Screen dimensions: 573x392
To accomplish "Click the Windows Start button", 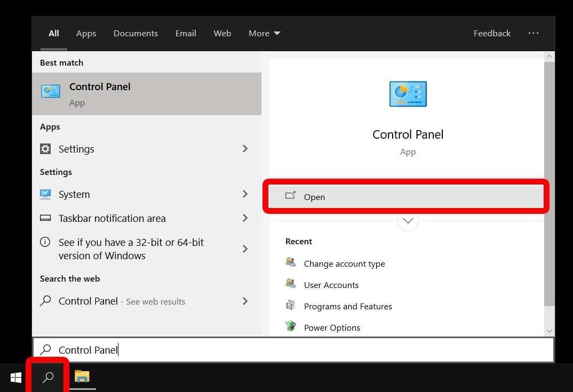I will (x=15, y=378).
